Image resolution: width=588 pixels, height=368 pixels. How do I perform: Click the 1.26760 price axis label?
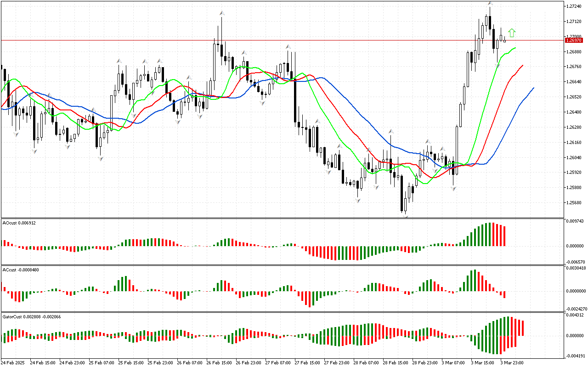pos(574,67)
